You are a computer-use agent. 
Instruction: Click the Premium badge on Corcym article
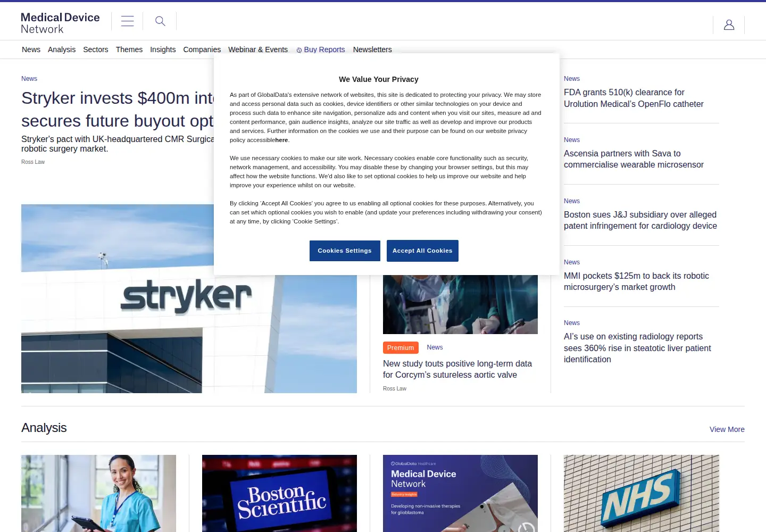(401, 347)
